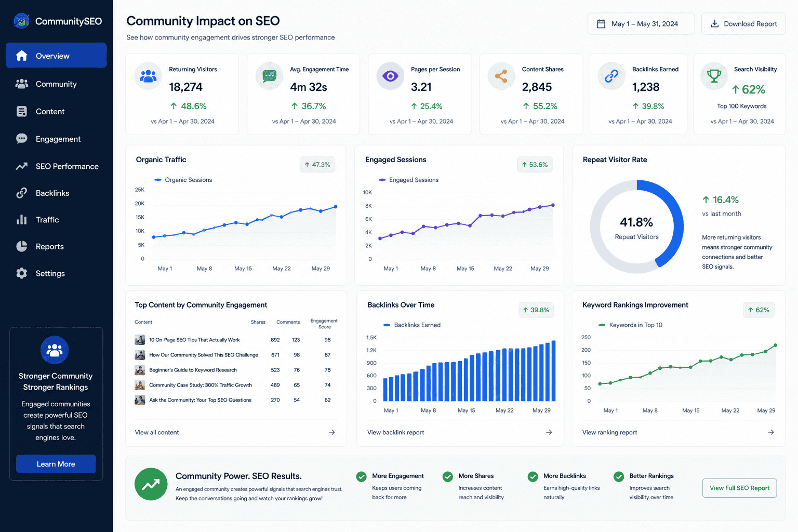Click the Returning Visitors people icon
The image size is (798, 532).
coord(148,76)
